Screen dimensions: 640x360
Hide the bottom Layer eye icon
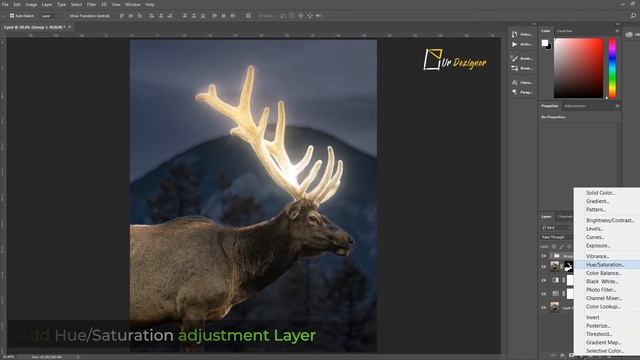pos(544,307)
